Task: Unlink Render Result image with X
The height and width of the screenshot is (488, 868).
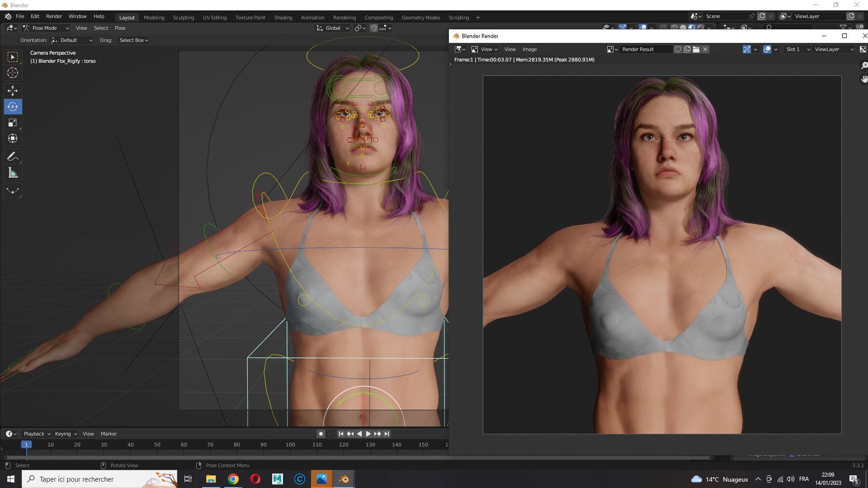Action: click(x=705, y=49)
